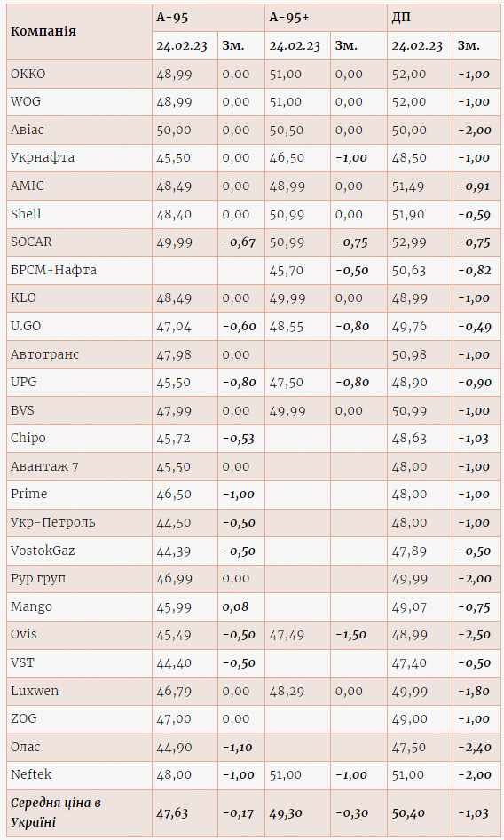Click БРСМ-Нафта company name
The image size is (504, 840).
pos(53,270)
